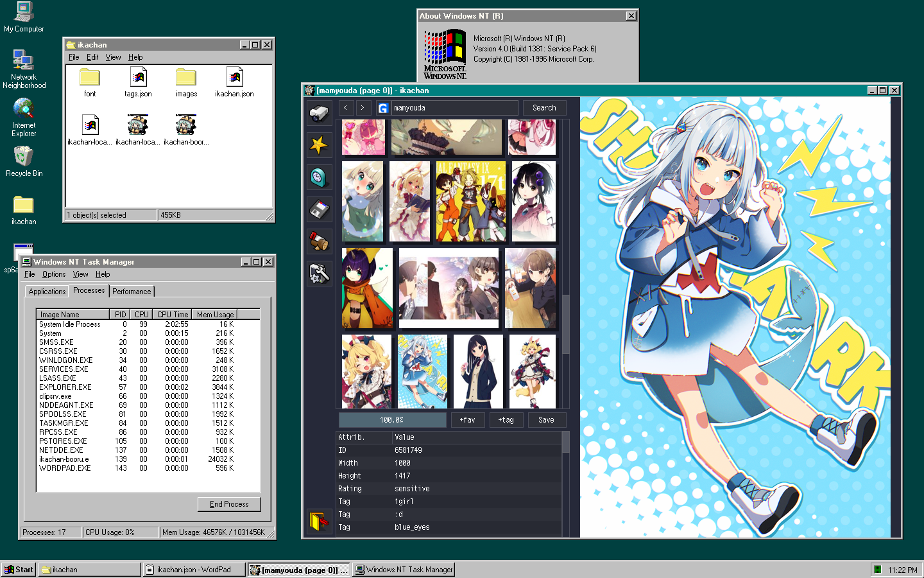Click the 100.0% zoom progress bar
Viewport: 924px width, 578px height.
coord(391,420)
